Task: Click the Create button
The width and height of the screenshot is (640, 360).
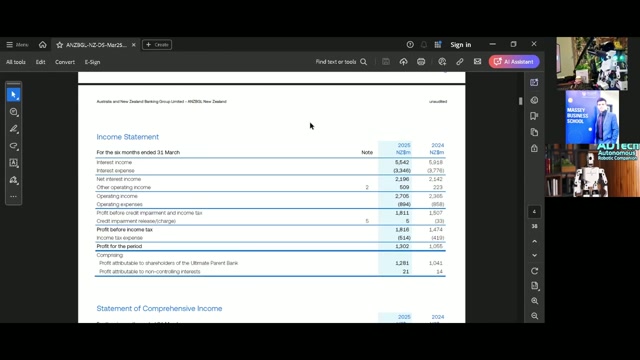Action: point(157,44)
